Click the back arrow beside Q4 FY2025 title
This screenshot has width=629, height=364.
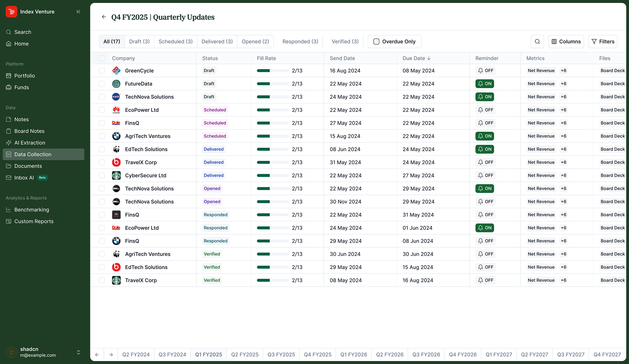click(x=104, y=17)
